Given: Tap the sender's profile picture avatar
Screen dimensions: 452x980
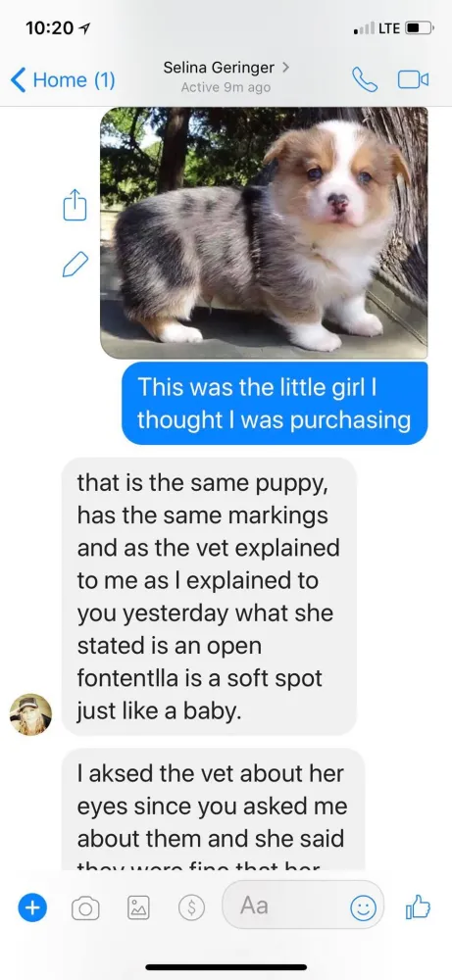Looking at the screenshot, I should (x=30, y=713).
